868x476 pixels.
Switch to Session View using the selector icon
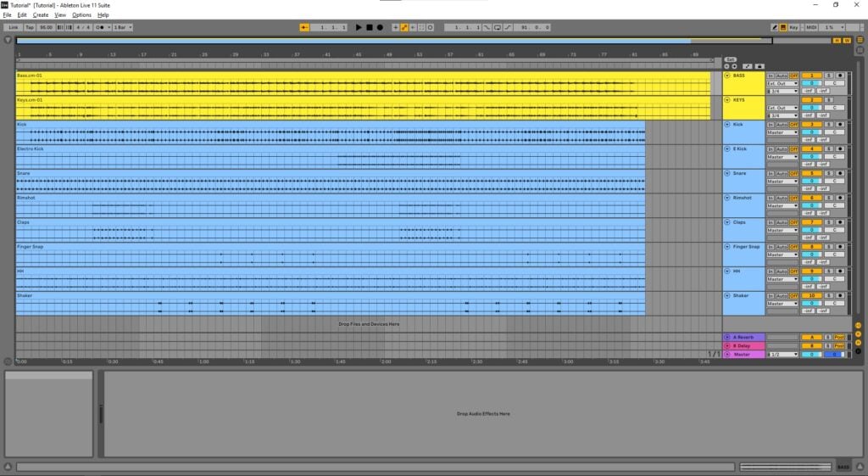coord(860,50)
